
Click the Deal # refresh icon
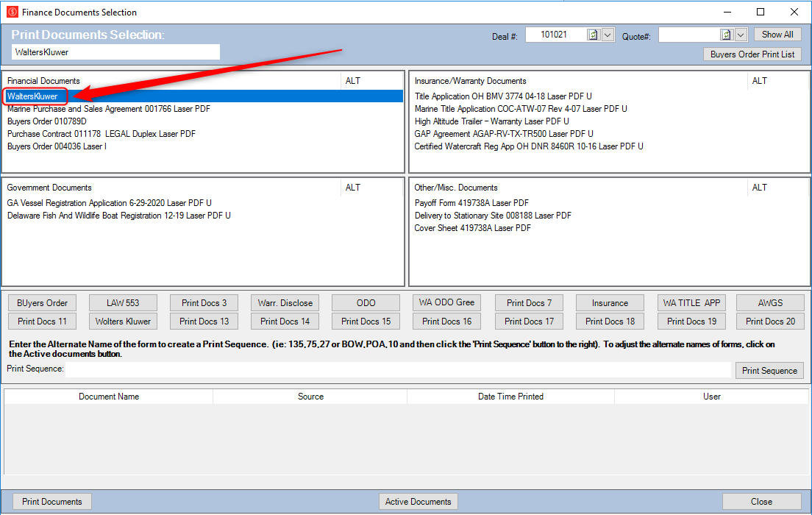coord(593,35)
